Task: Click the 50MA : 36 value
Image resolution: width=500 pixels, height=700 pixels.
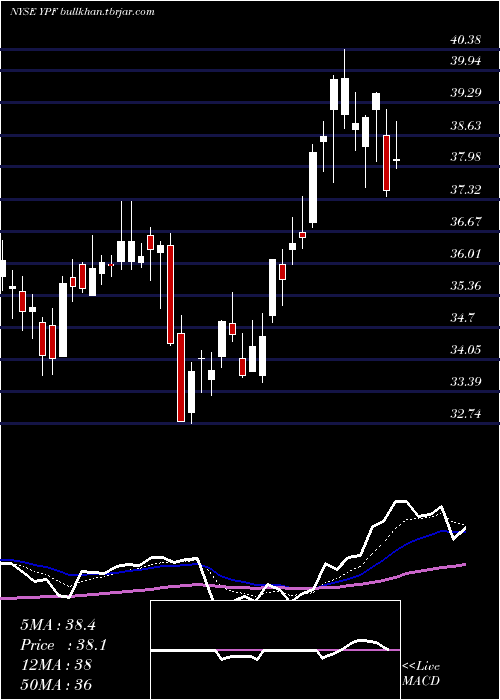Action: point(56,684)
